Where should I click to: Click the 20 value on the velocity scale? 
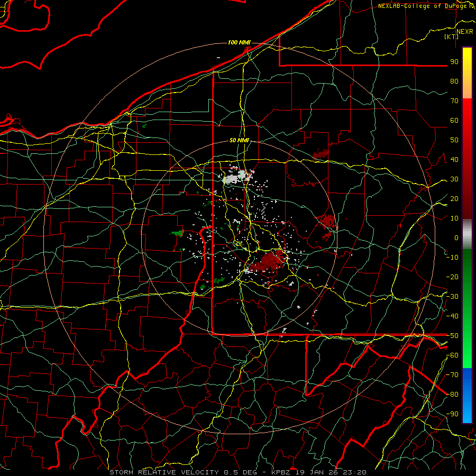454,198
